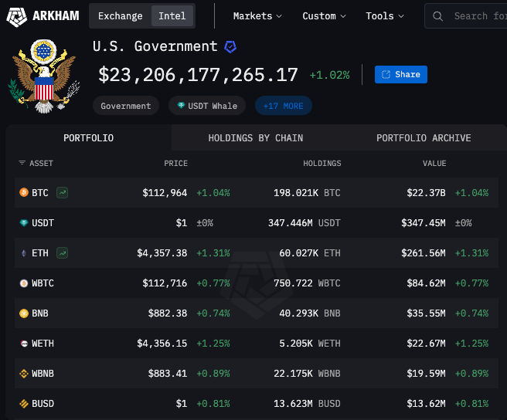507x420 pixels.
Task: Click the Government tag
Action: pos(126,106)
